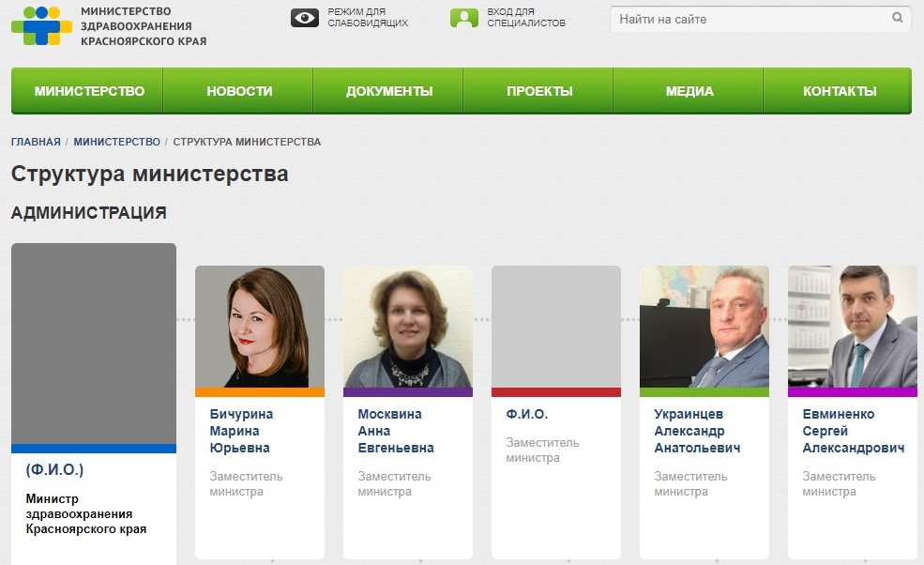This screenshot has height=565, width=924.
Task: Open the Евминенко Сергей Александрович name link
Action: pyautogui.click(x=854, y=431)
